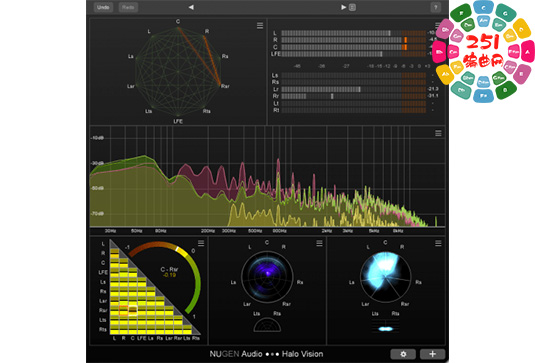Go to next preset with right arrow
Viewport: 535px width, 363px height.
(343, 7)
